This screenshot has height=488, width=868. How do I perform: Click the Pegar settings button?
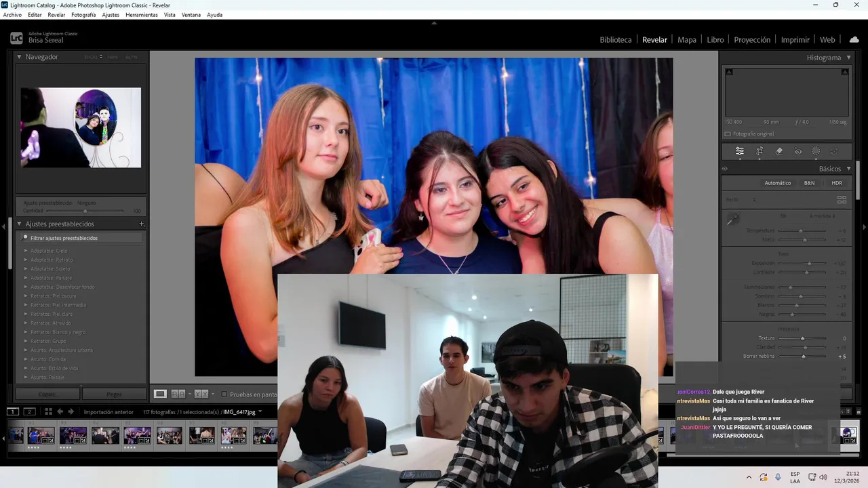[x=114, y=394]
